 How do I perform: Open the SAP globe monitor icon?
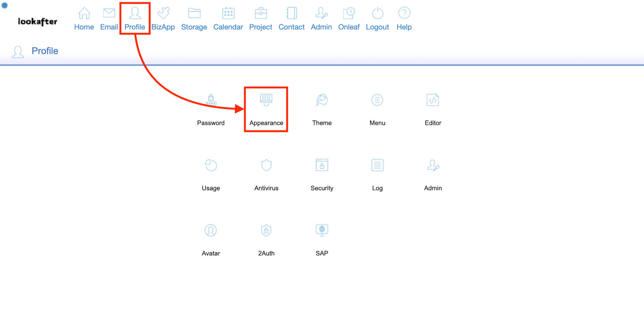coord(322,230)
